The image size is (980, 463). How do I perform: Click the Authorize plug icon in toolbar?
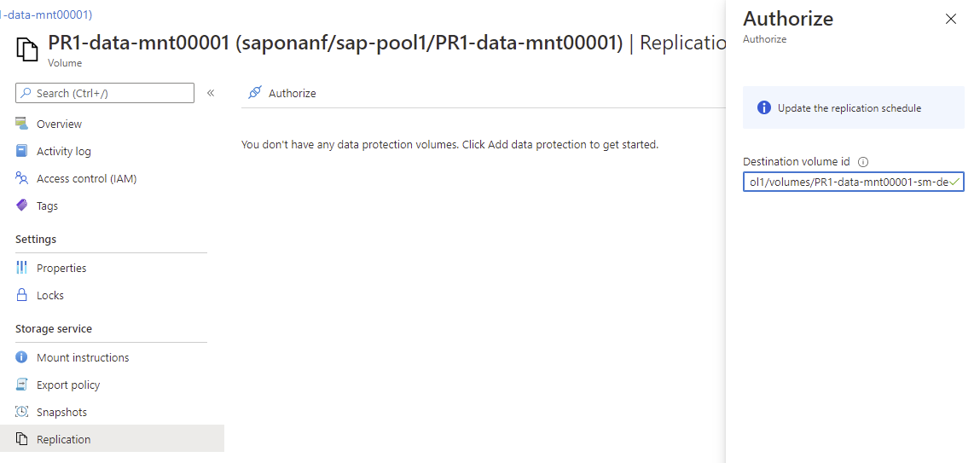(254, 93)
